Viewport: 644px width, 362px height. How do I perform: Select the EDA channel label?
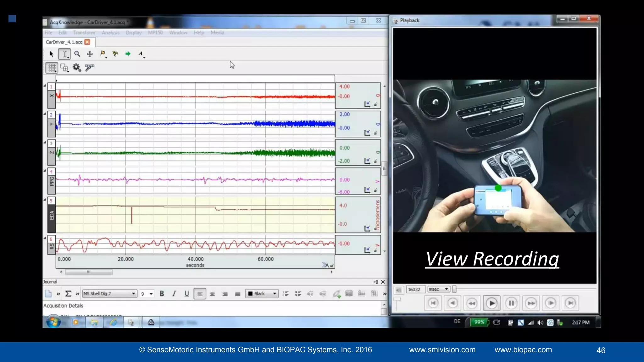pos(52,218)
